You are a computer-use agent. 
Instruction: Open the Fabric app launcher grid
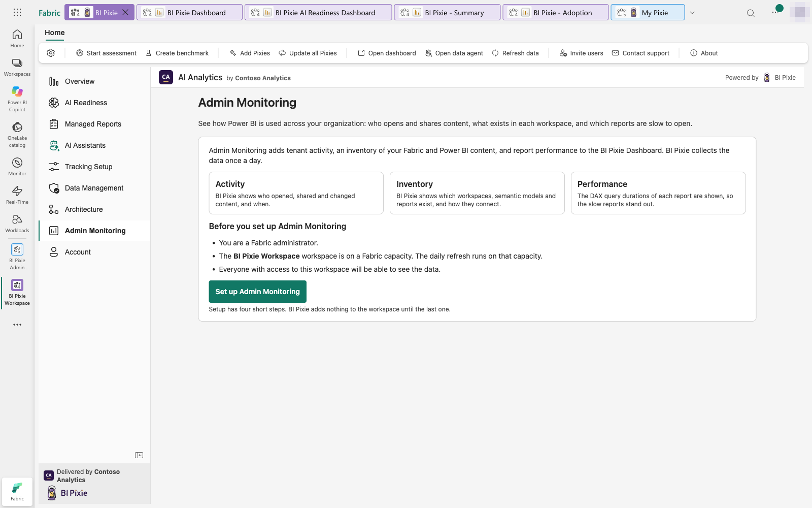point(17,12)
